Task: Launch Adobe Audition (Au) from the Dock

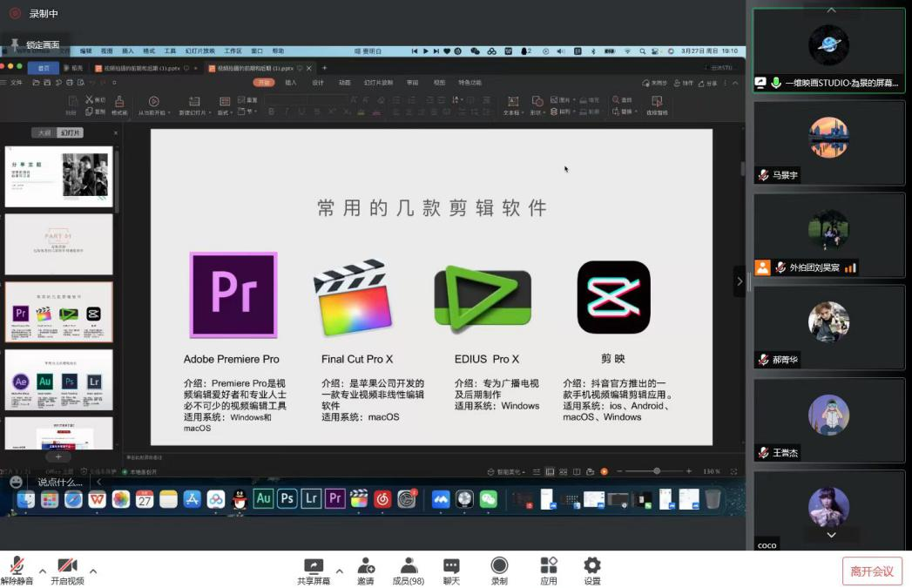Action: tap(263, 498)
